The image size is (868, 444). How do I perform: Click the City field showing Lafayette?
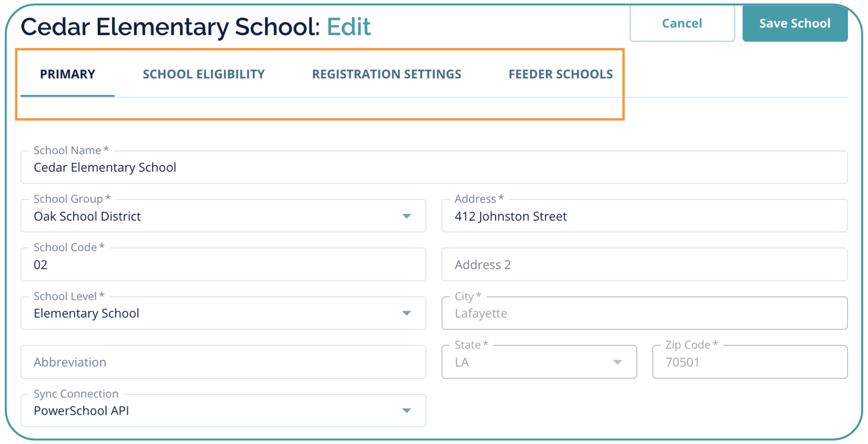[x=644, y=313]
